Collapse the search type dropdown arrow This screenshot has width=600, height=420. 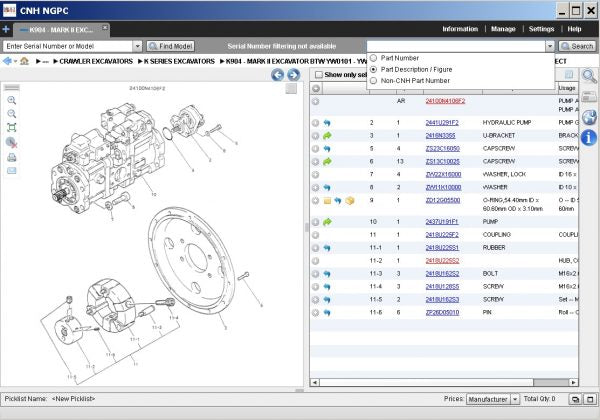pyautogui.click(x=549, y=46)
